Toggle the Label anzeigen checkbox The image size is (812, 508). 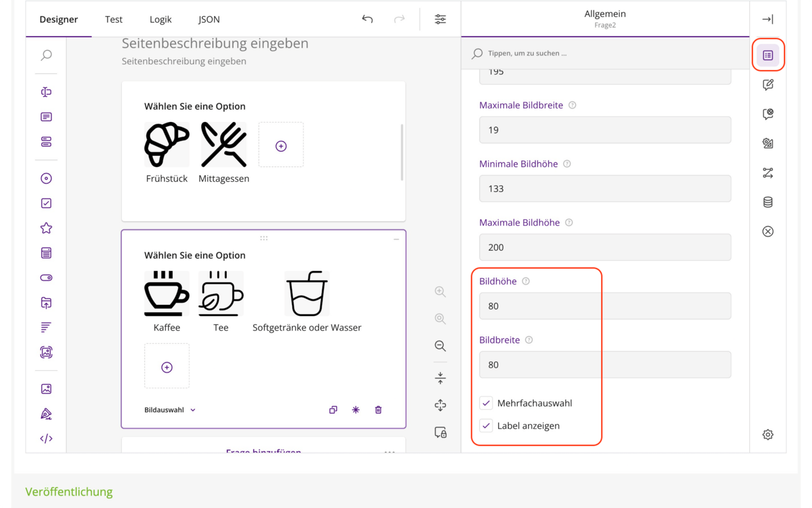pos(486,426)
